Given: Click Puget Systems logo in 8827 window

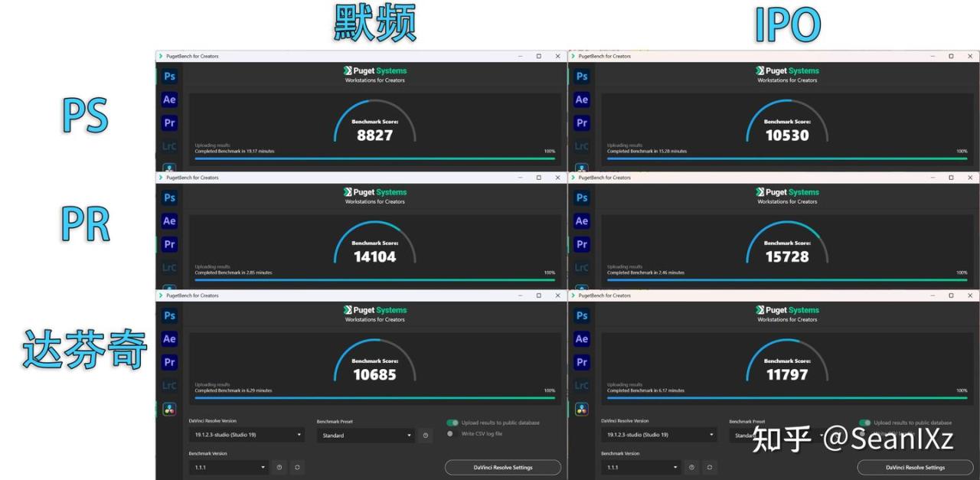Looking at the screenshot, I should 375,70.
